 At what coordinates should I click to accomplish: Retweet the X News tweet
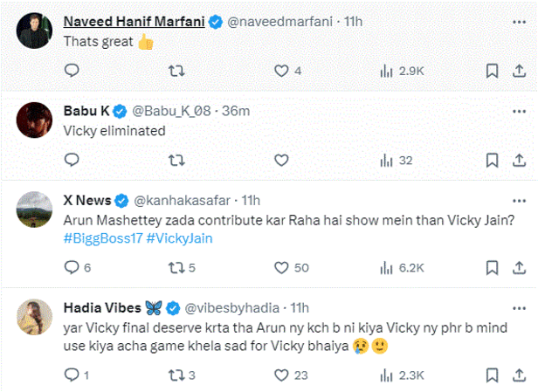pos(176,267)
